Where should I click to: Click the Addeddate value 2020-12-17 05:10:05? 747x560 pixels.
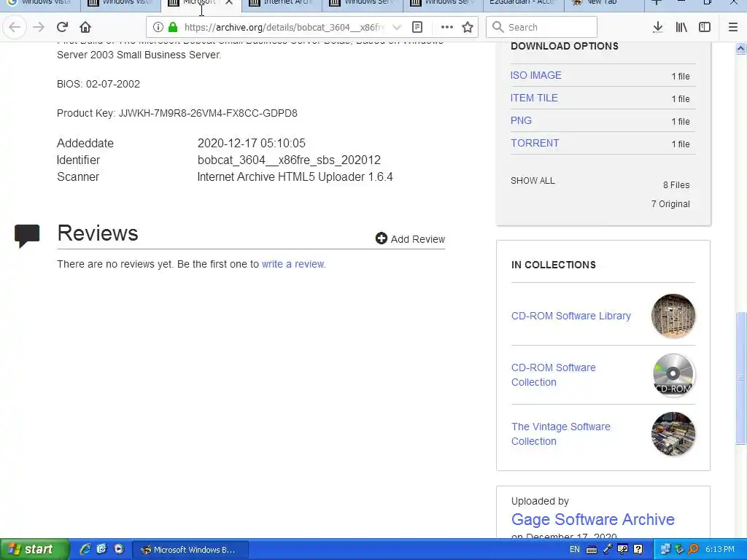(x=252, y=143)
